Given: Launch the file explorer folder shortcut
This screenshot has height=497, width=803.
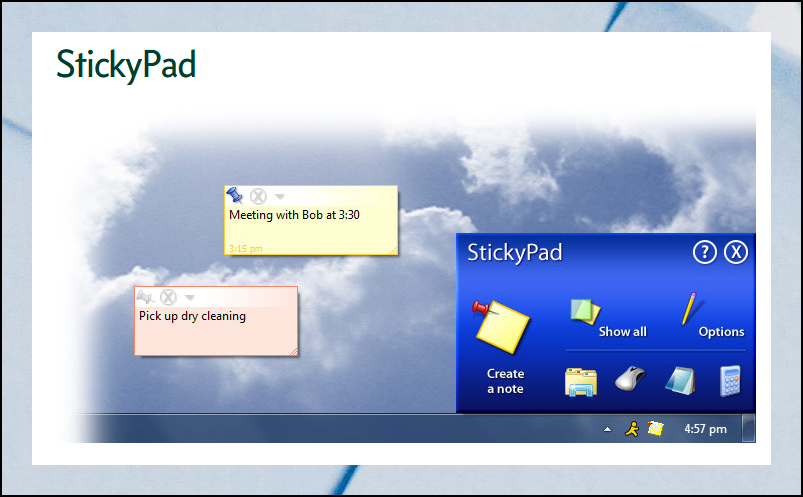Looking at the screenshot, I should 581,382.
